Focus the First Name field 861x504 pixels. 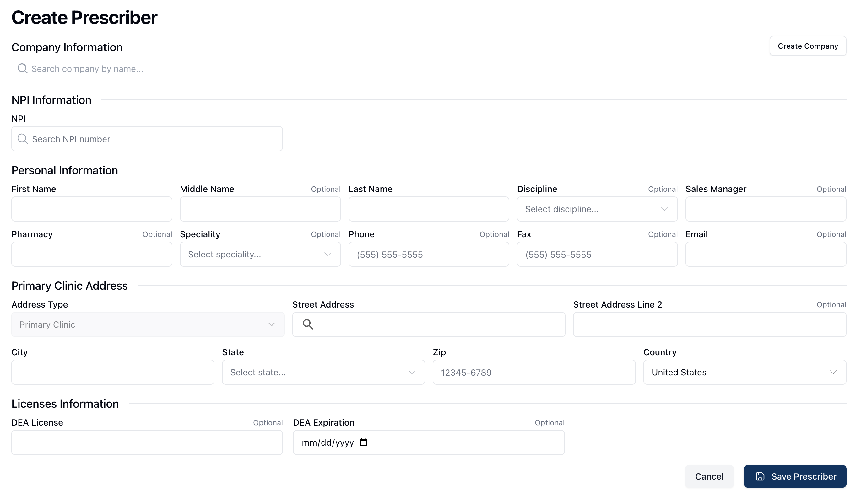point(92,209)
